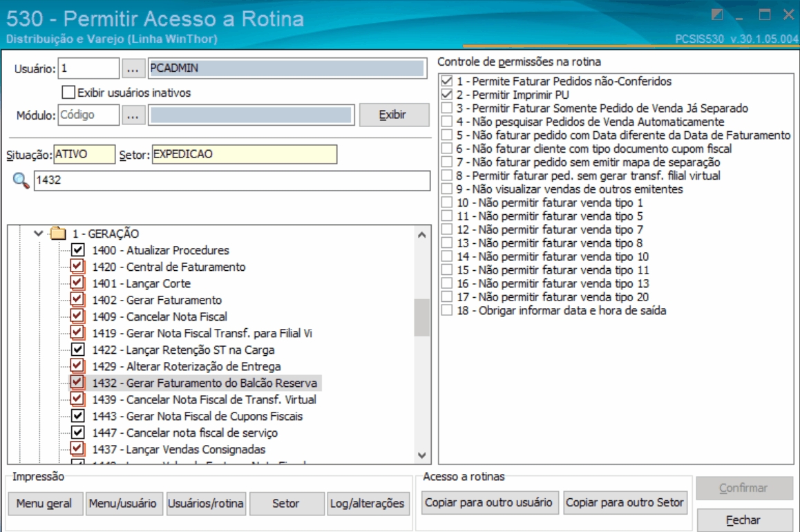Click the GERAÇÃO folder icon
The width and height of the screenshot is (800, 532).
point(58,234)
